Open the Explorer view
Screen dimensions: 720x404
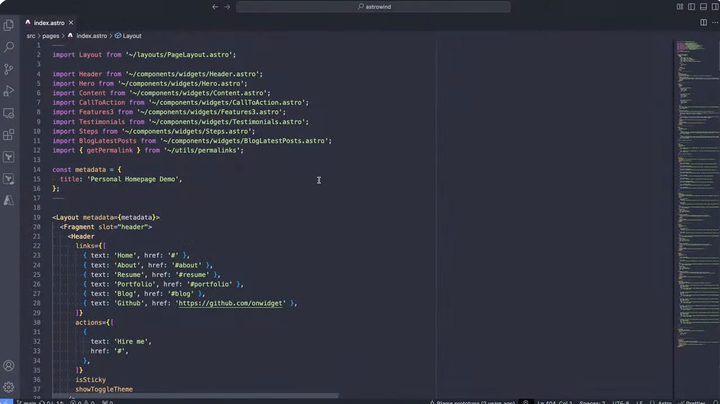point(9,25)
